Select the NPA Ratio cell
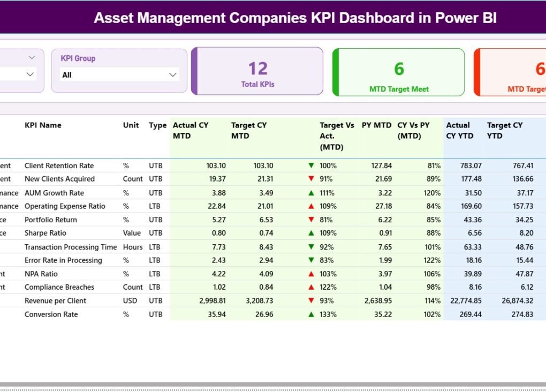The height and width of the screenshot is (392, 546). click(41, 274)
